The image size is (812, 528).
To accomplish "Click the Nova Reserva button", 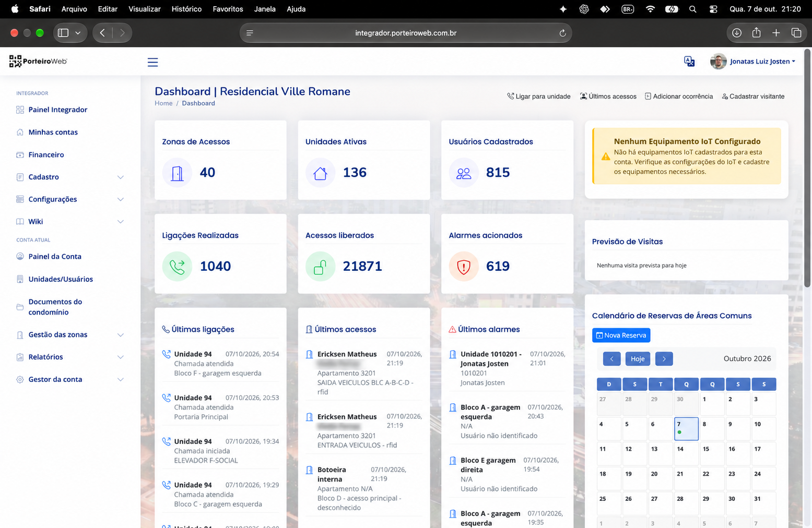I will pos(621,335).
